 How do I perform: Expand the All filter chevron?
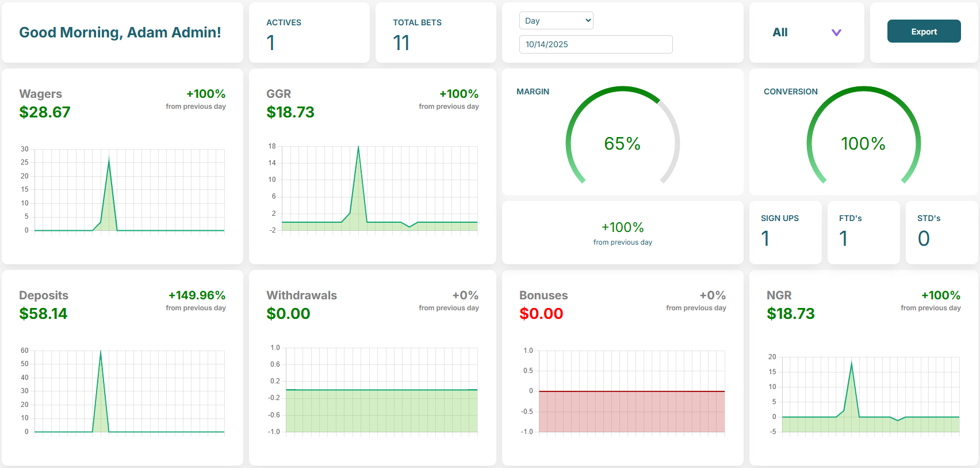[836, 33]
